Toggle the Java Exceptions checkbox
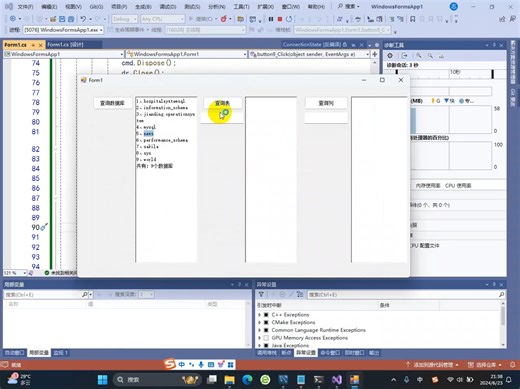Viewport: 520px width, 389px height. click(x=266, y=345)
